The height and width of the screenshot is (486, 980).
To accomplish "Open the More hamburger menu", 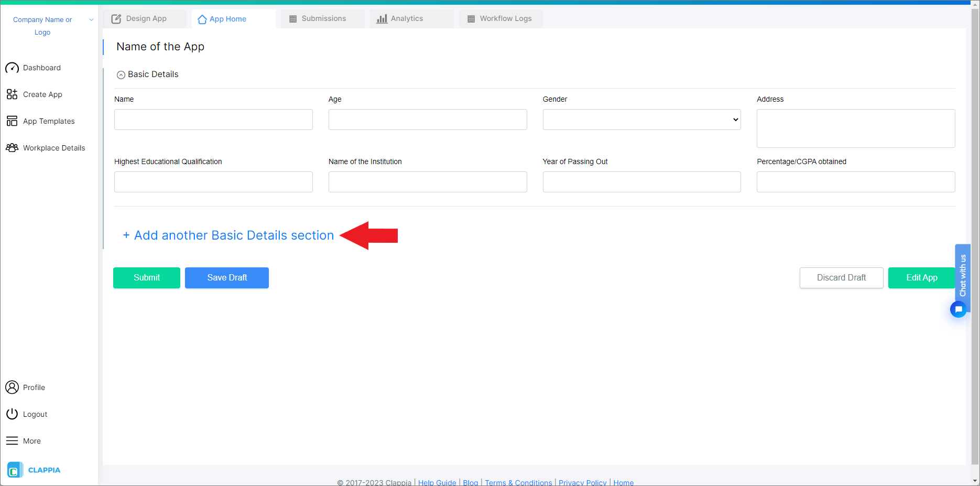I will click(x=12, y=440).
